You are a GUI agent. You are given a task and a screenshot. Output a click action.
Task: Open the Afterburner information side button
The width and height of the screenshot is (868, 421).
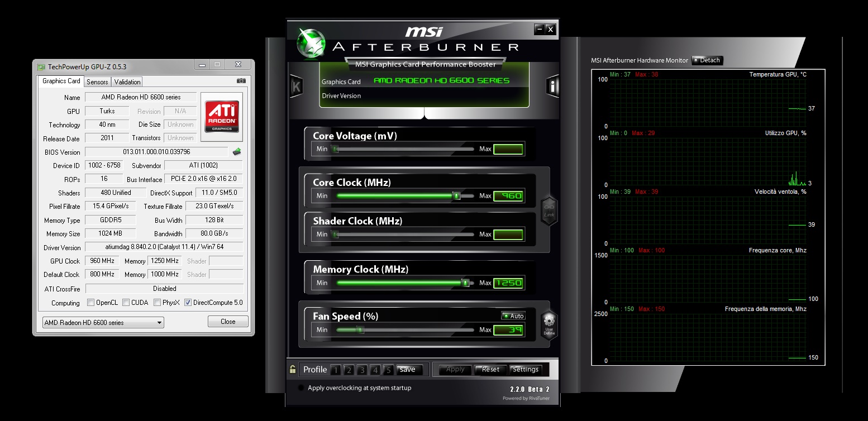click(x=552, y=86)
